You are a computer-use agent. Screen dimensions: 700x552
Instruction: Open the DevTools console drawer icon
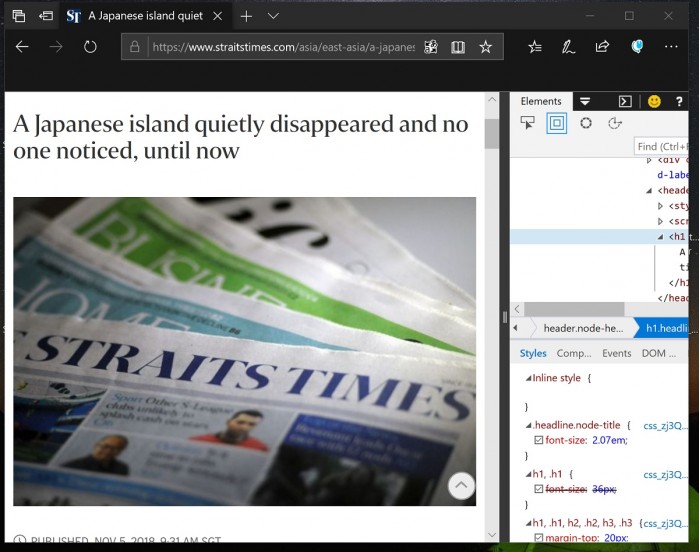pos(625,101)
